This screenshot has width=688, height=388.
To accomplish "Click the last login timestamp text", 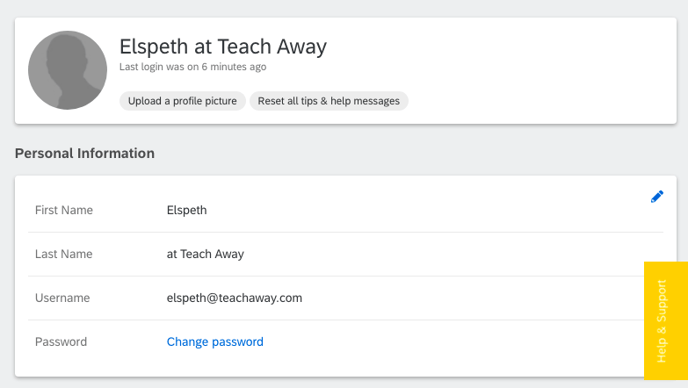I will pos(193,67).
